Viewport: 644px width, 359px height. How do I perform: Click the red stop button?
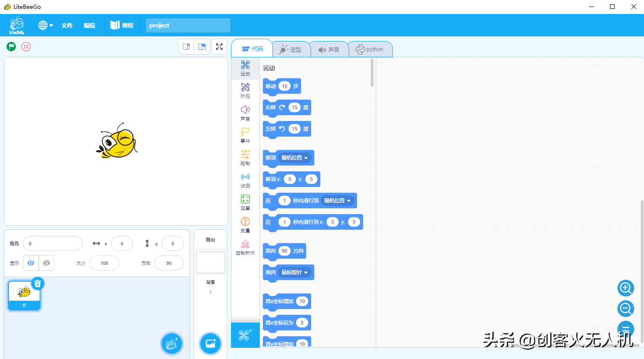26,47
